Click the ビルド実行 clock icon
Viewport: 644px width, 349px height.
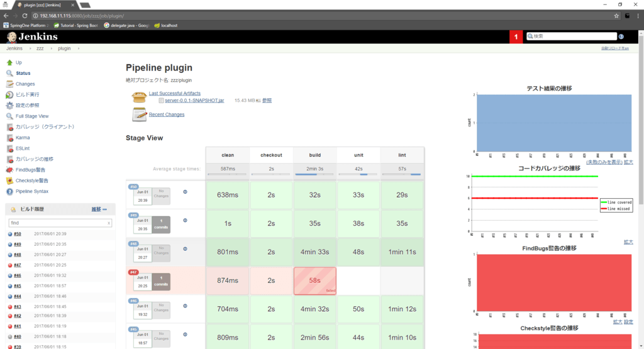click(x=9, y=94)
